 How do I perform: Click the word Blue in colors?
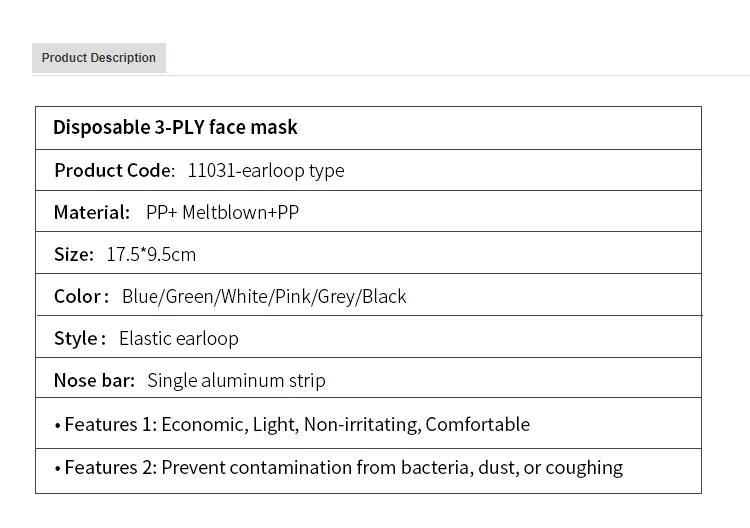coord(140,296)
